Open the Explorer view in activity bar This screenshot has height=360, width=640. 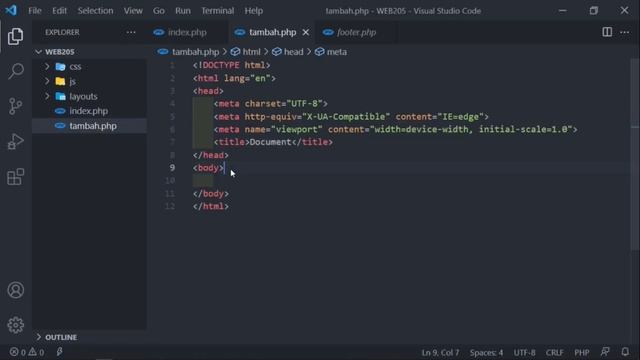click(x=16, y=37)
